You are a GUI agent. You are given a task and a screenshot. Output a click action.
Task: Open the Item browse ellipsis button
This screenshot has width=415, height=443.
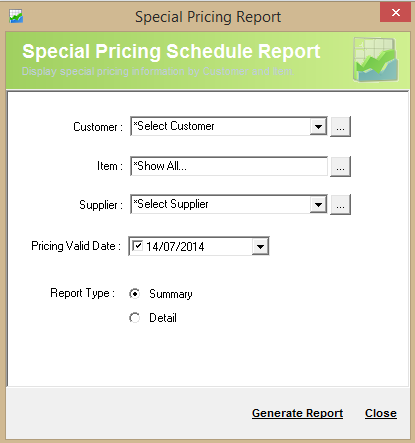click(x=340, y=166)
